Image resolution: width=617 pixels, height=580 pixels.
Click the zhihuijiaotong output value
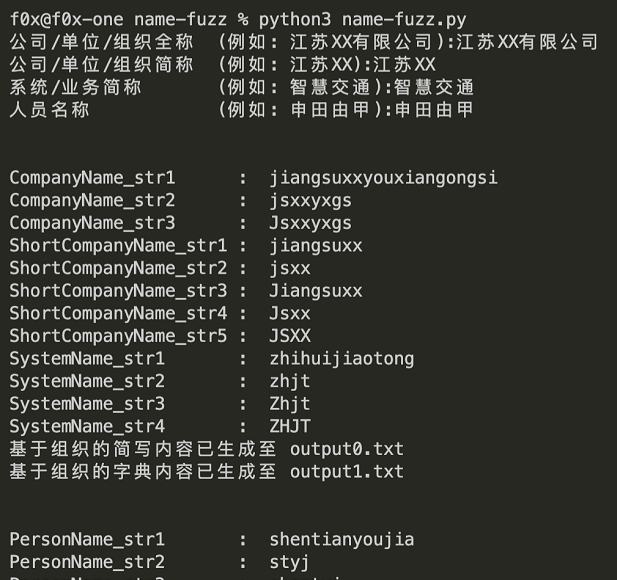341,358
